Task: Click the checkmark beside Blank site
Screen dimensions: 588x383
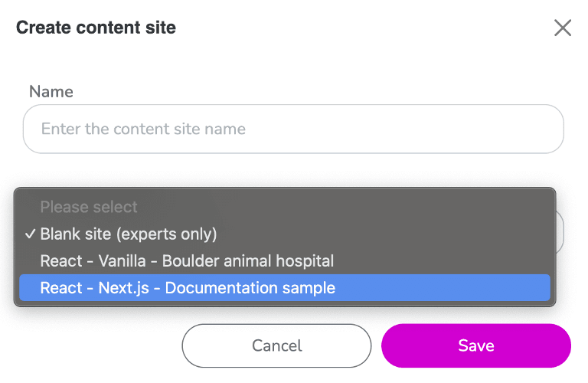Action: pos(29,234)
